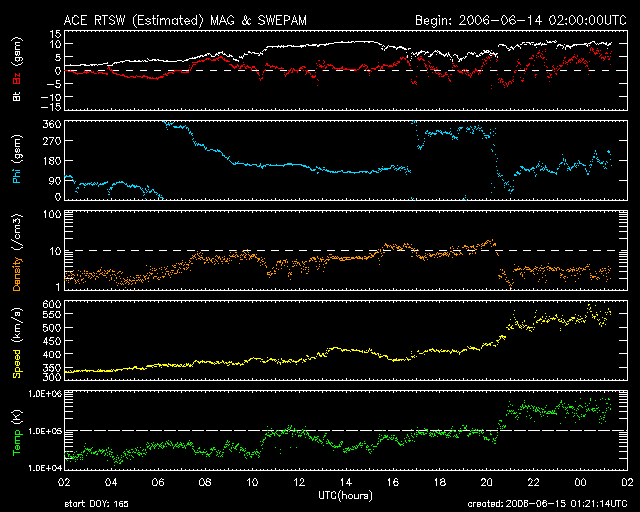Click the '22' hour label on the time axis
Screen dimensions: 640x512
coord(533,483)
